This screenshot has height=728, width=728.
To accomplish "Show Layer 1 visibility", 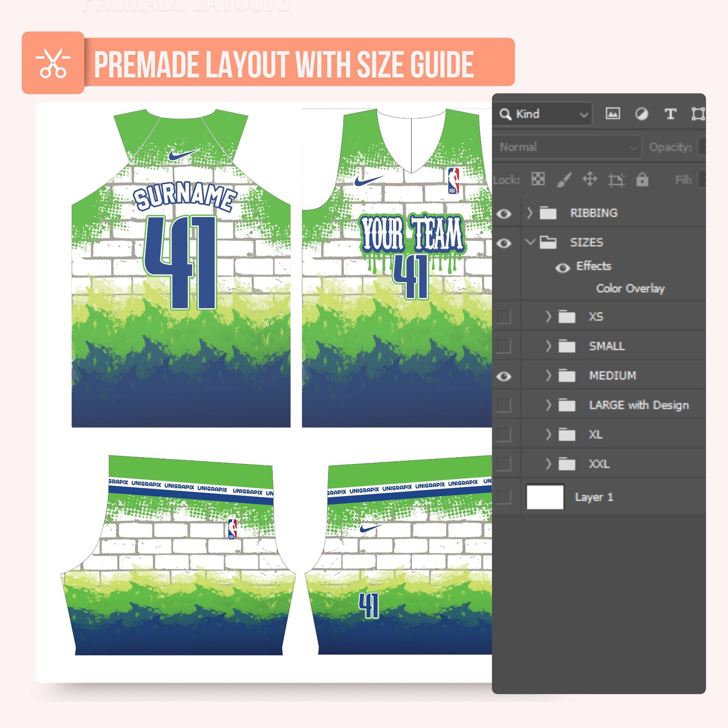I will pos(504,497).
